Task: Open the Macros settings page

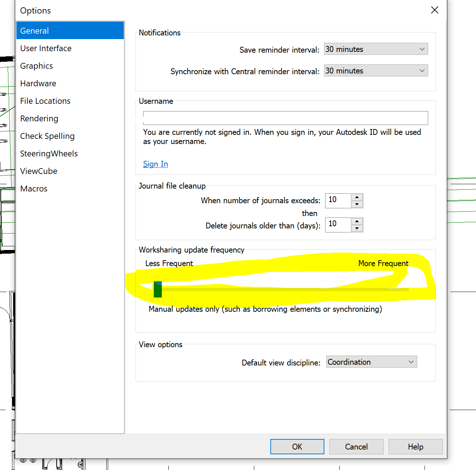Action: (x=34, y=189)
